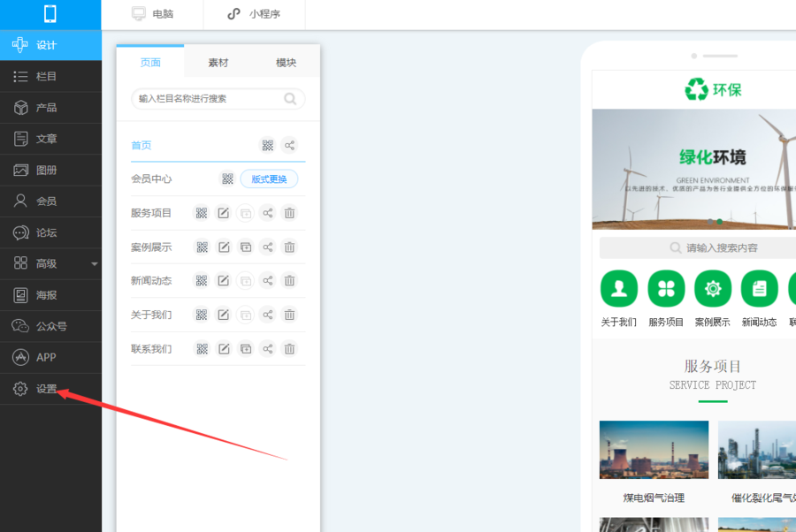This screenshot has width=796, height=532.
Task: Delete the 关于我们 page
Action: click(x=289, y=315)
